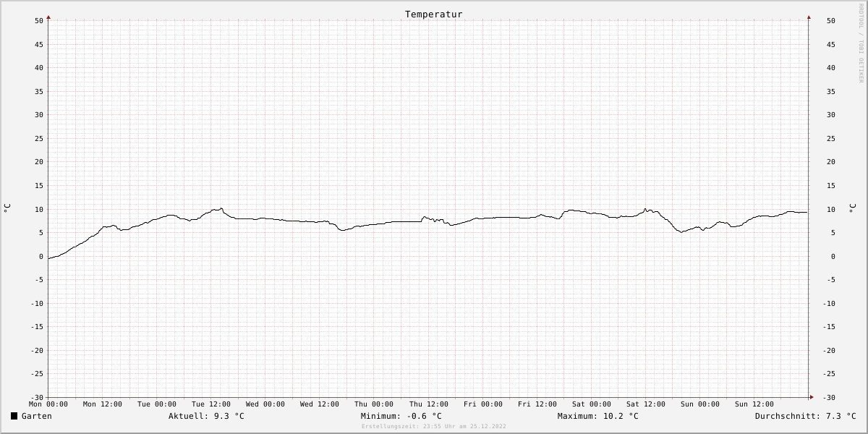Image resolution: width=868 pixels, height=434 pixels.
Task: Select the 'Sun 12:00' time axis label
Action: [754, 404]
